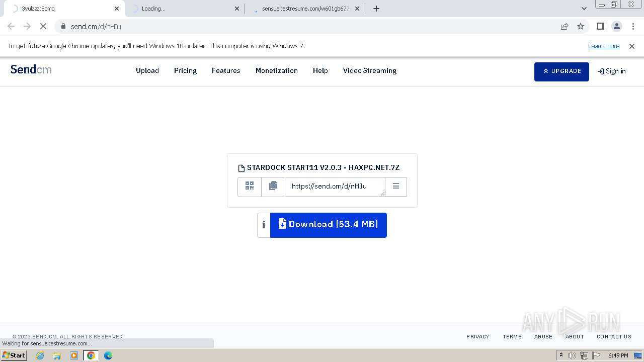The height and width of the screenshot is (362, 644).
Task: Select the send.cm link text field
Action: point(335,187)
